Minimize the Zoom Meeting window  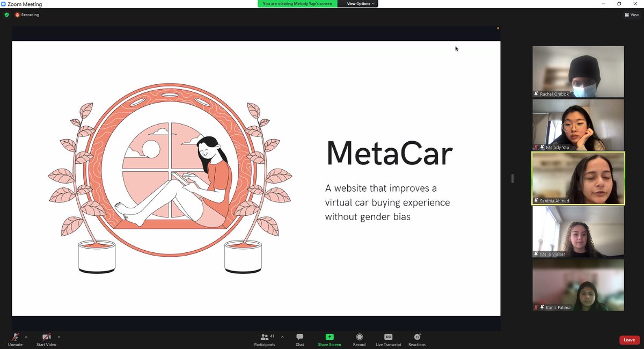pos(604,4)
